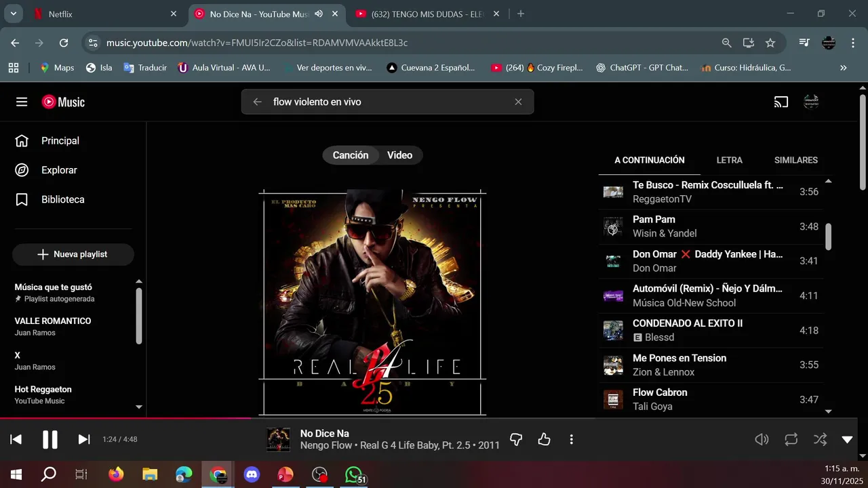
Task: Switch to the TENGO MIS DUDAS YouTube tab
Action: tap(427, 14)
